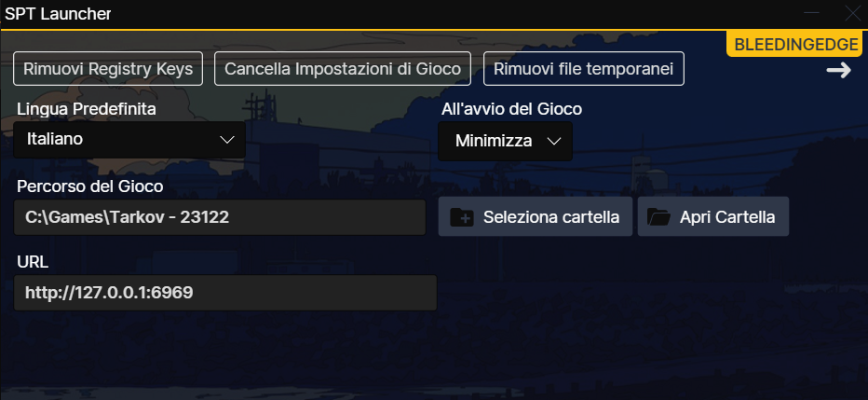Click the folder-plus icon beside Seleziona cartella
Screen dimensions: 868x400
[462, 217]
